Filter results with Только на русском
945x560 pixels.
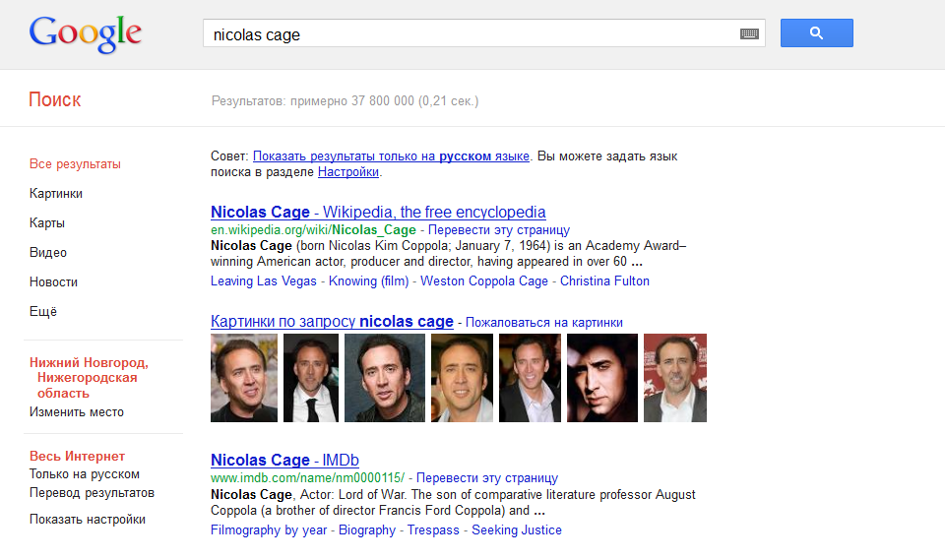click(x=84, y=474)
